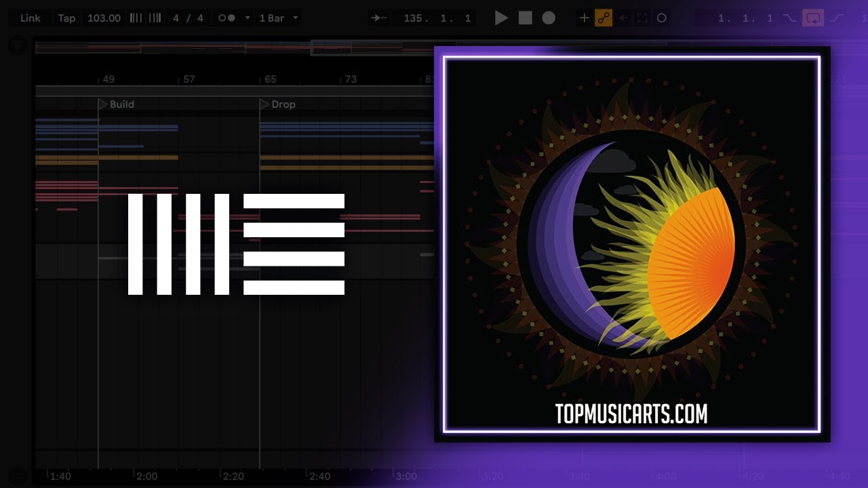The width and height of the screenshot is (868, 488).
Task: Click the sun and moon album artwork
Action: click(x=631, y=244)
